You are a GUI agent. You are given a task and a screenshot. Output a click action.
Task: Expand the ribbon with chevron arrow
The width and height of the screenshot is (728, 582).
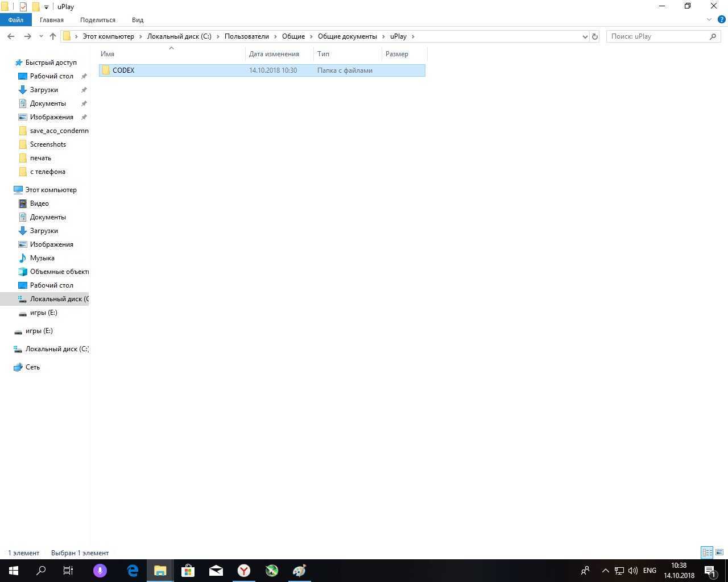[709, 20]
